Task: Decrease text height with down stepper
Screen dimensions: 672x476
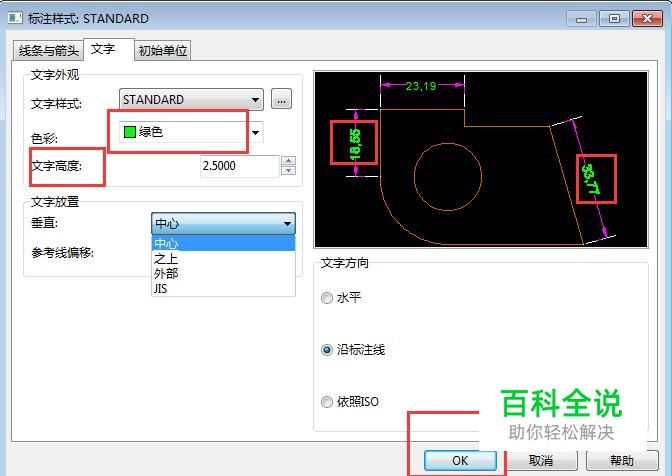Action: [x=288, y=171]
